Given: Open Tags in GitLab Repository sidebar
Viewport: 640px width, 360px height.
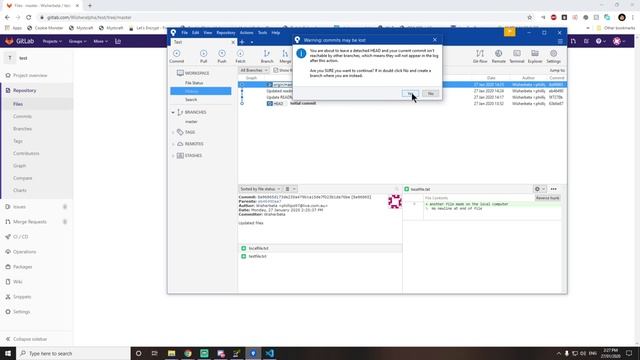Looking at the screenshot, I should (18, 141).
